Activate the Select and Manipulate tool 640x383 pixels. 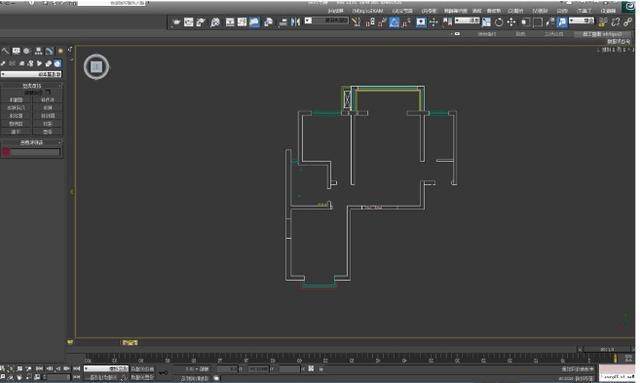click(433, 22)
